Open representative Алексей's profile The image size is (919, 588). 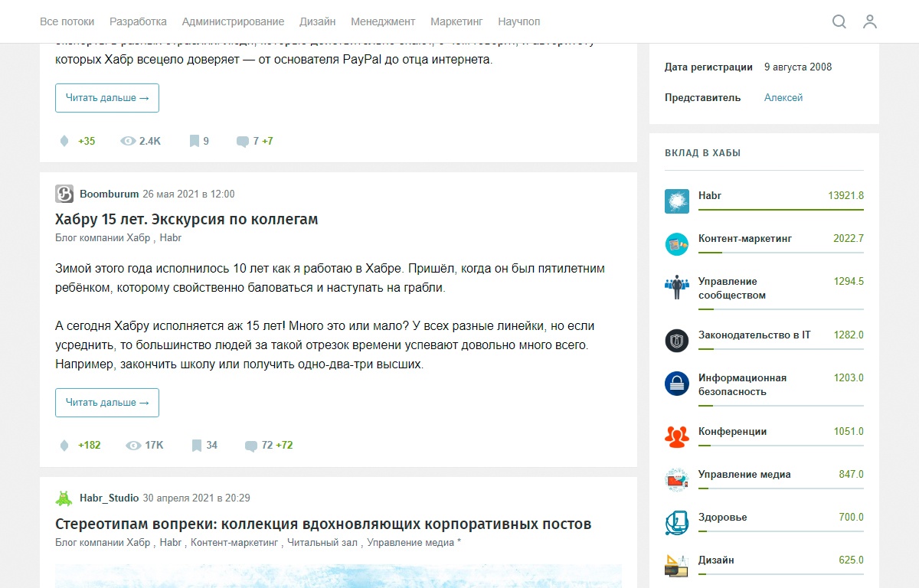(x=783, y=97)
